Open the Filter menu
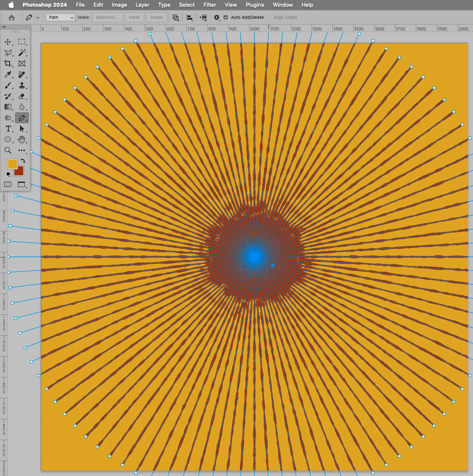This screenshot has width=473, height=476. [x=209, y=5]
